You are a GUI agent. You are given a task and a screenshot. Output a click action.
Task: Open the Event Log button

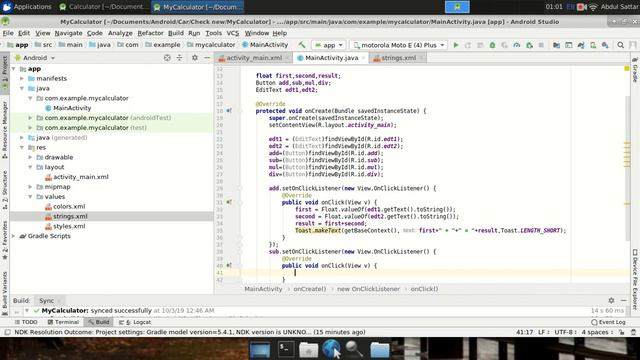(608, 322)
